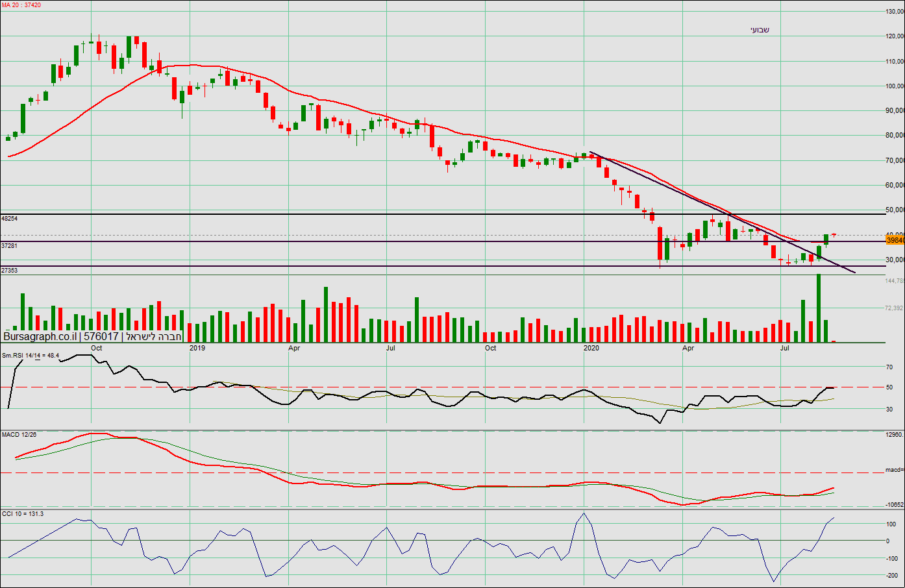905x588 pixels.
Task: Select the 2020 year label on date axis
Action: click(591, 349)
